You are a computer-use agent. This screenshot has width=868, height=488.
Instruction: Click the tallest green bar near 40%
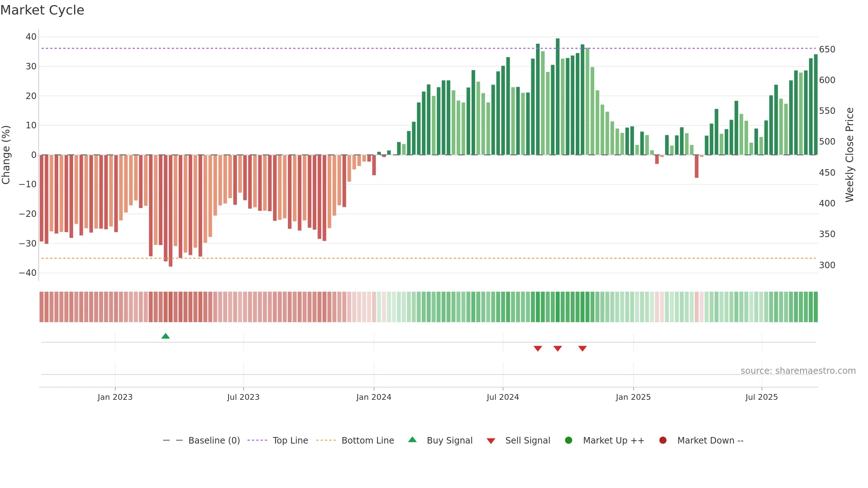point(558,97)
